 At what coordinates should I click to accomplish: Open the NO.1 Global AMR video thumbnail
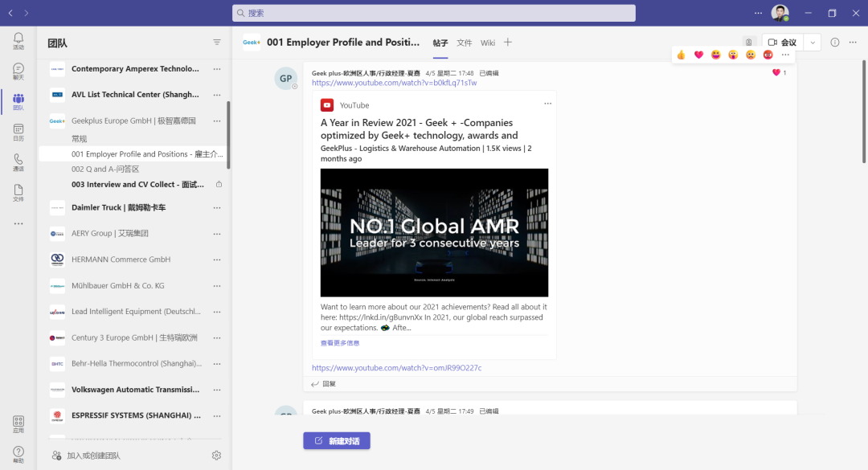tap(434, 232)
